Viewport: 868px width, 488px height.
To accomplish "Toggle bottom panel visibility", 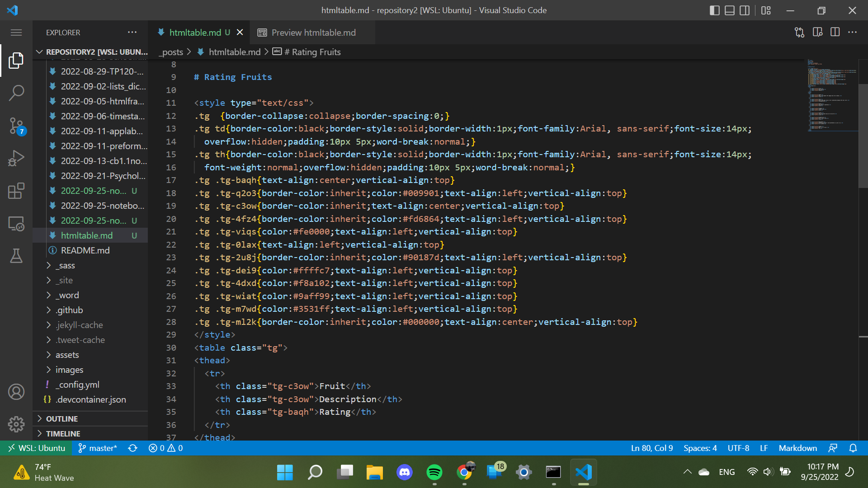I will 730,10.
